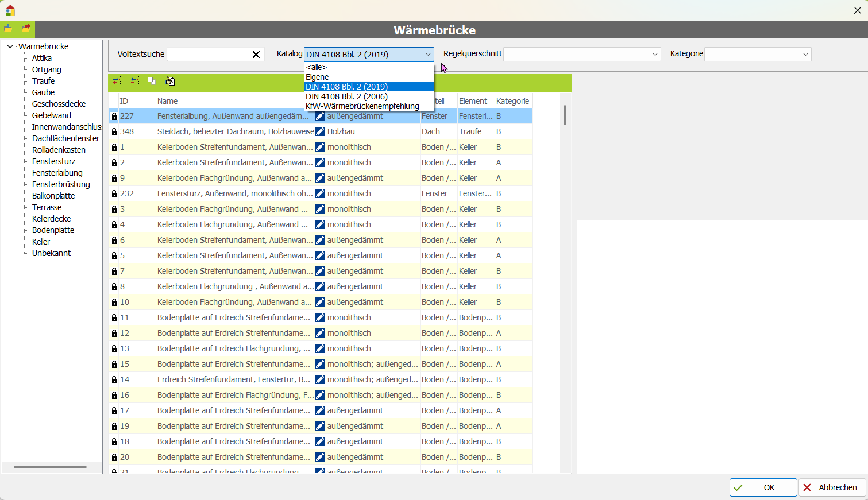Viewport: 868px width, 500px height.
Task: Click the import folder icon with blue arrow
Action: (8, 29)
